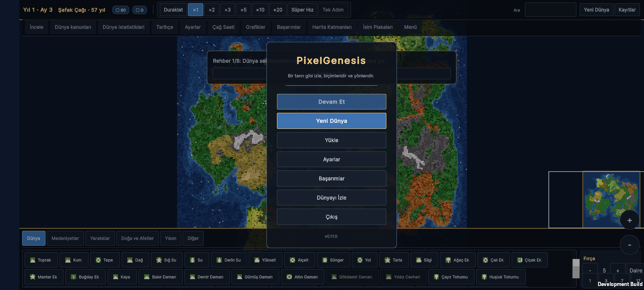Select the Toprak terrain tool
The width and height of the screenshot is (644, 290).
[x=41, y=260]
